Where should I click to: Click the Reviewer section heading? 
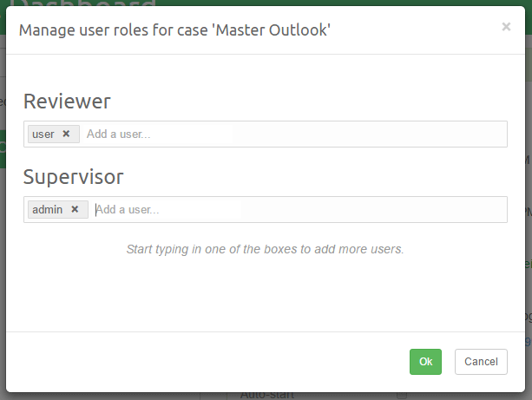click(67, 102)
